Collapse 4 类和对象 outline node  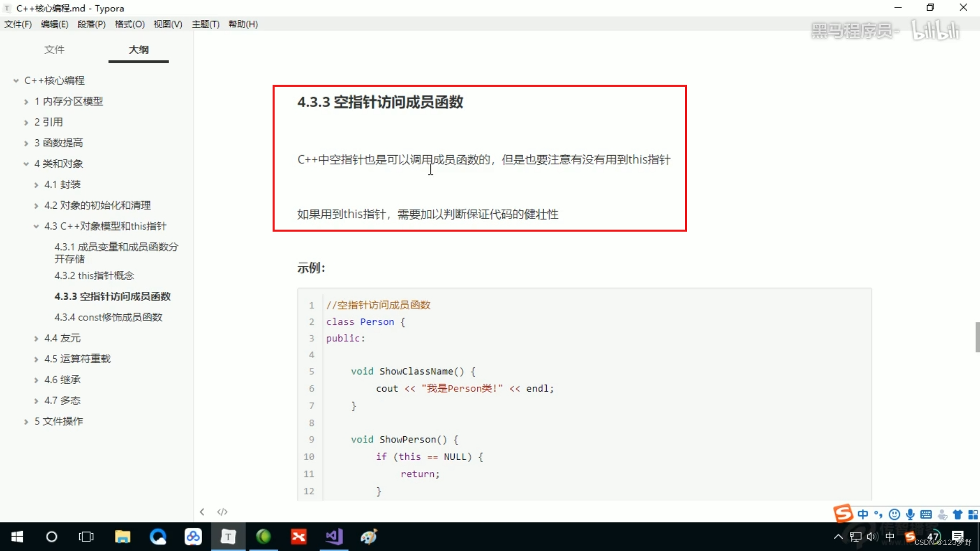point(26,164)
